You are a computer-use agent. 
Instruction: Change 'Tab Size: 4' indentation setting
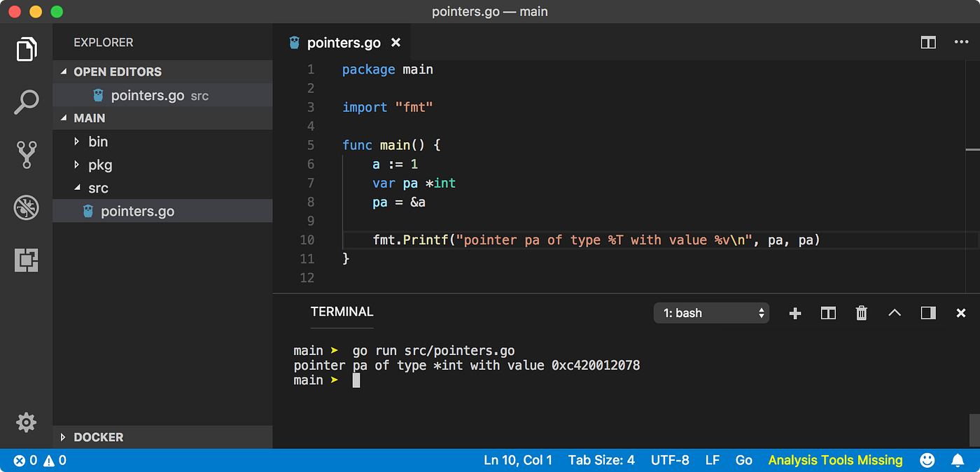click(601, 460)
